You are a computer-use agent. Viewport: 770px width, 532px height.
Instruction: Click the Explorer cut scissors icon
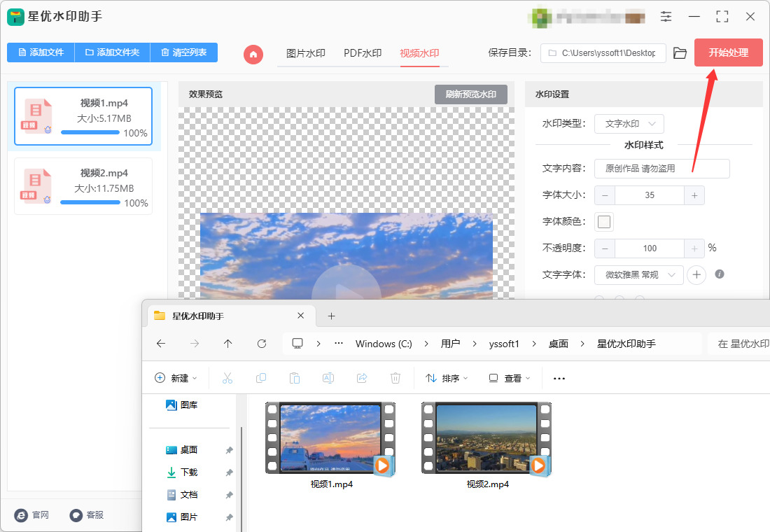(x=227, y=378)
